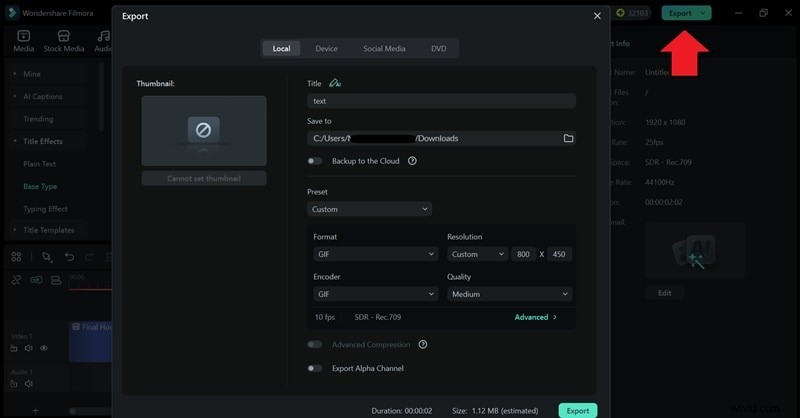This screenshot has height=418, width=800.
Task: Click the Backup to the Cloud help icon
Action: [412, 161]
